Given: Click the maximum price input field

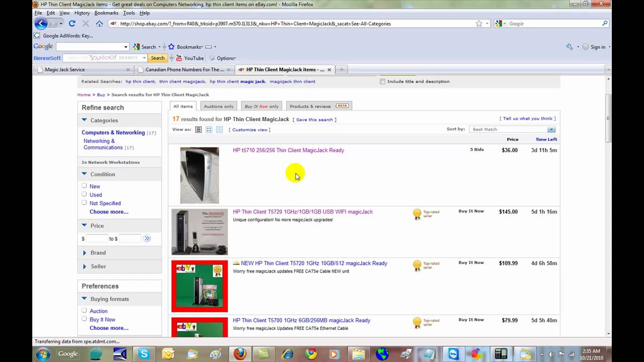Looking at the screenshot, I should (x=130, y=238).
